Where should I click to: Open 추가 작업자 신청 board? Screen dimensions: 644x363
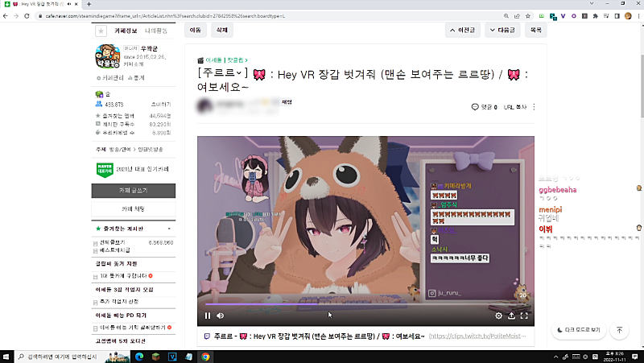(118, 301)
